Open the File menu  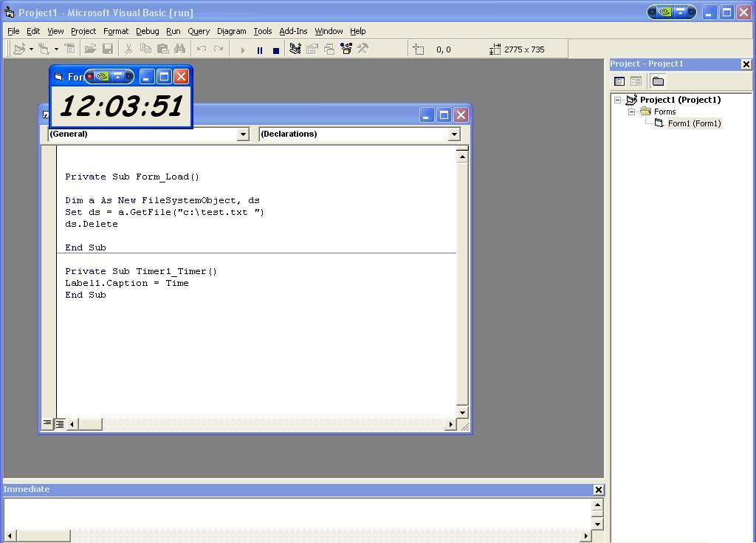pos(13,31)
